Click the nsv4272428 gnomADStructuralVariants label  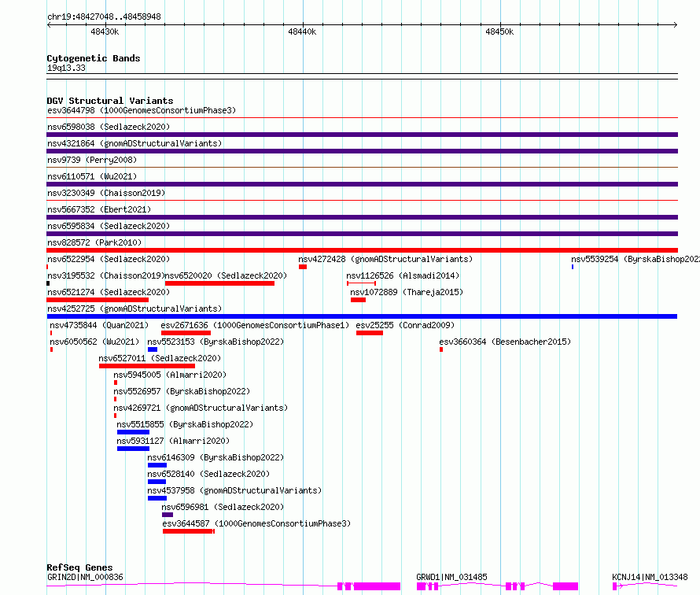tap(385, 259)
